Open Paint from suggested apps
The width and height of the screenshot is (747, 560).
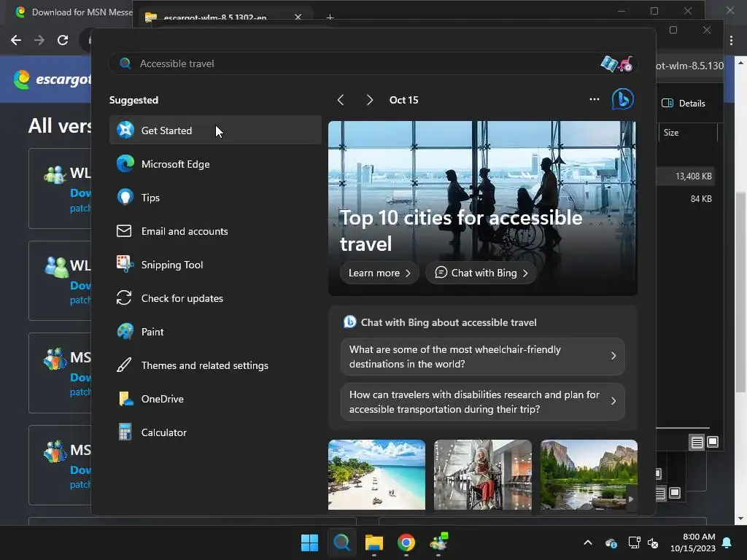(x=215, y=332)
